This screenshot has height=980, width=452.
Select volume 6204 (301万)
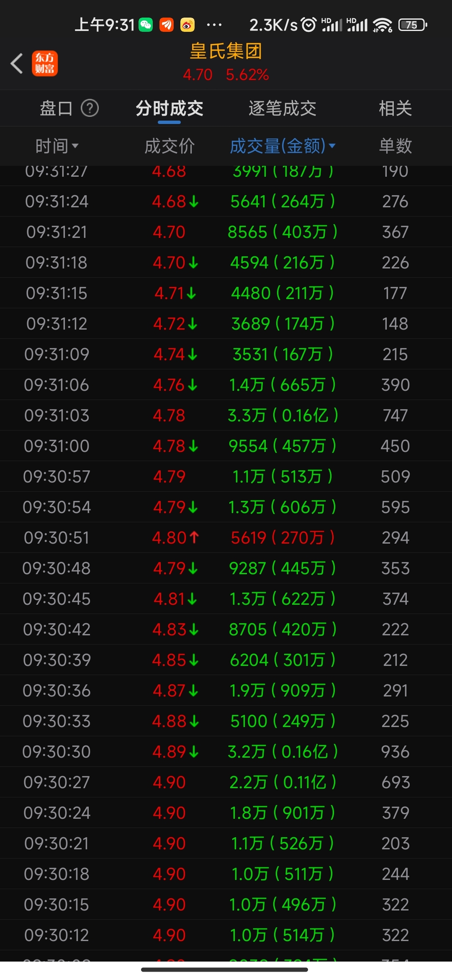(x=282, y=660)
